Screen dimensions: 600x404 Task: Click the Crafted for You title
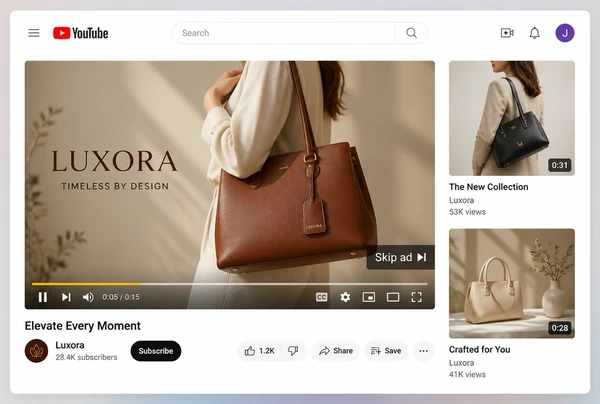479,349
